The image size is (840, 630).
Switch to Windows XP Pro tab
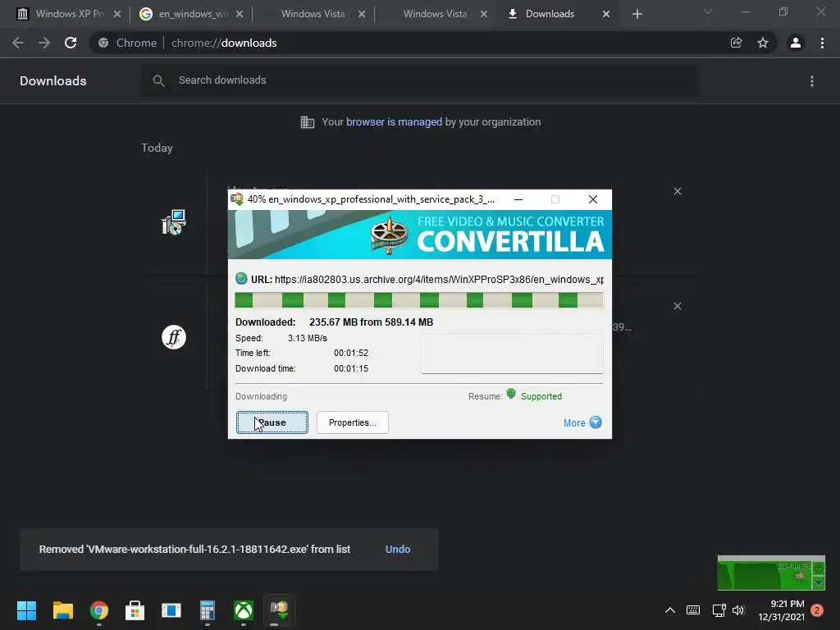pos(70,14)
